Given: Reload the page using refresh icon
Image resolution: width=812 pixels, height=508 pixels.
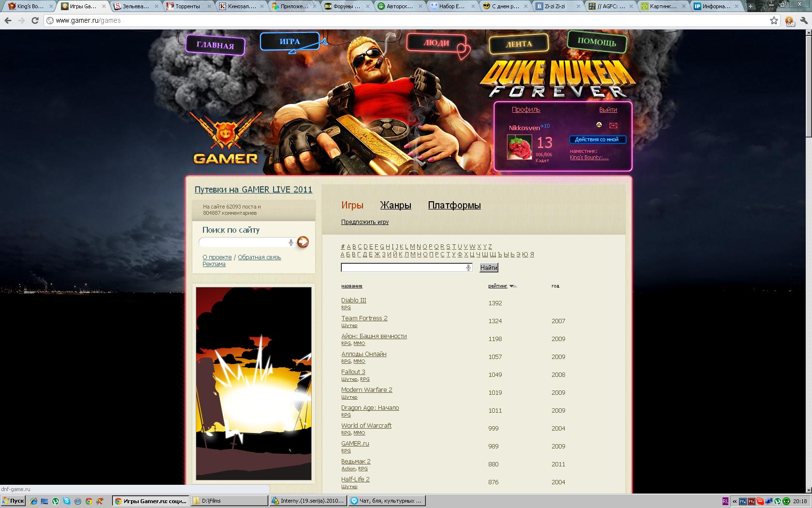Looking at the screenshot, I should (35, 20).
